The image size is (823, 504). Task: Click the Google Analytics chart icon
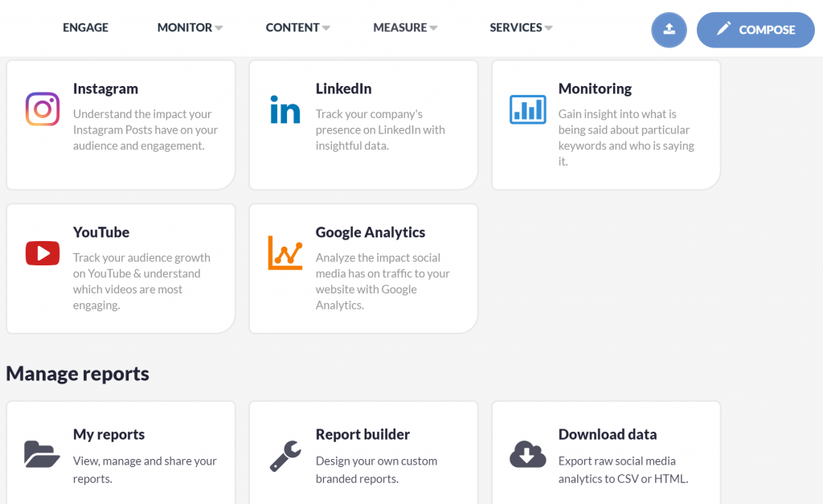coord(285,252)
